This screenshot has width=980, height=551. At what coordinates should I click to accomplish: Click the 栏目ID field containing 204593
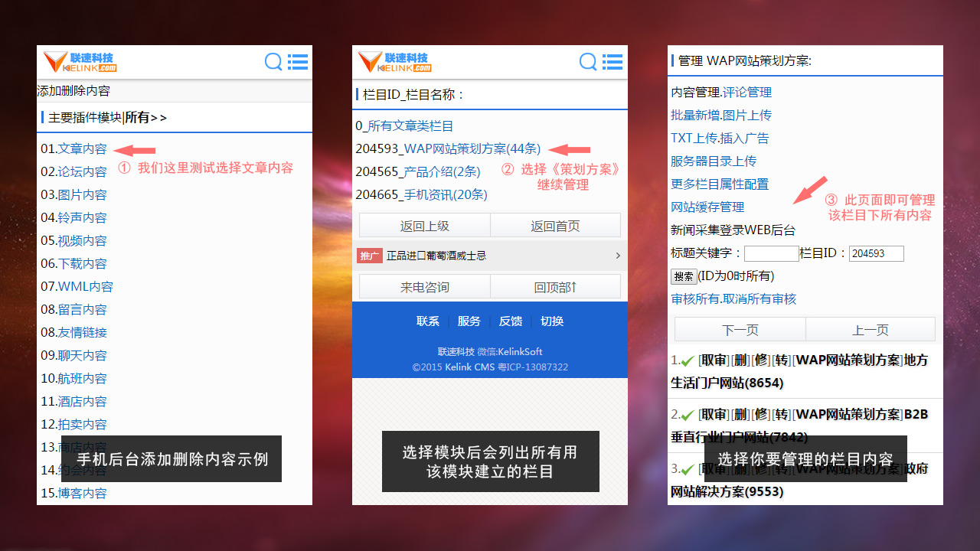pyautogui.click(x=876, y=253)
